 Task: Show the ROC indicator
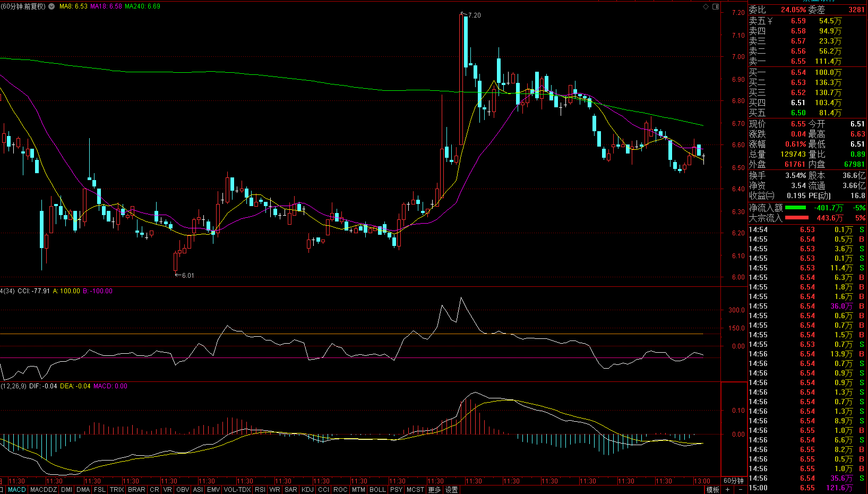pos(340,490)
